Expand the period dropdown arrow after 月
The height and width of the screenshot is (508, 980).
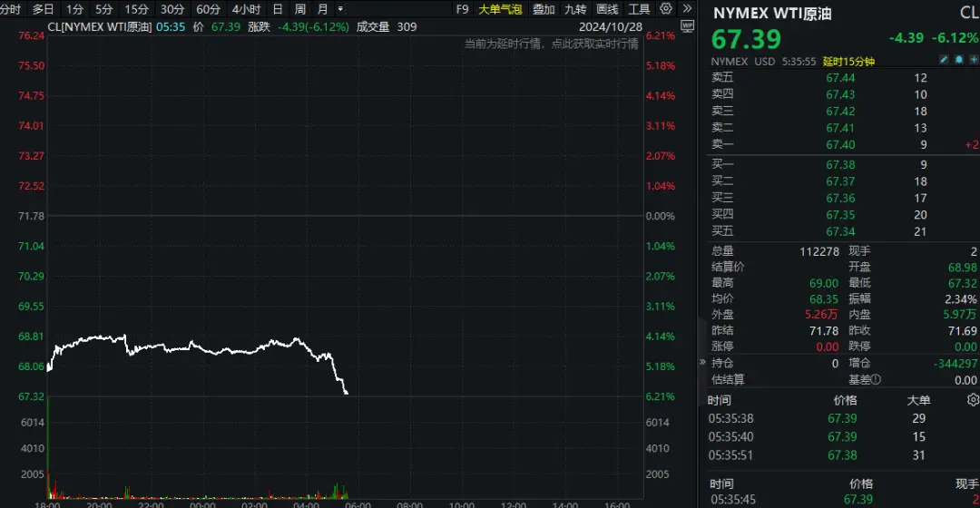click(340, 9)
